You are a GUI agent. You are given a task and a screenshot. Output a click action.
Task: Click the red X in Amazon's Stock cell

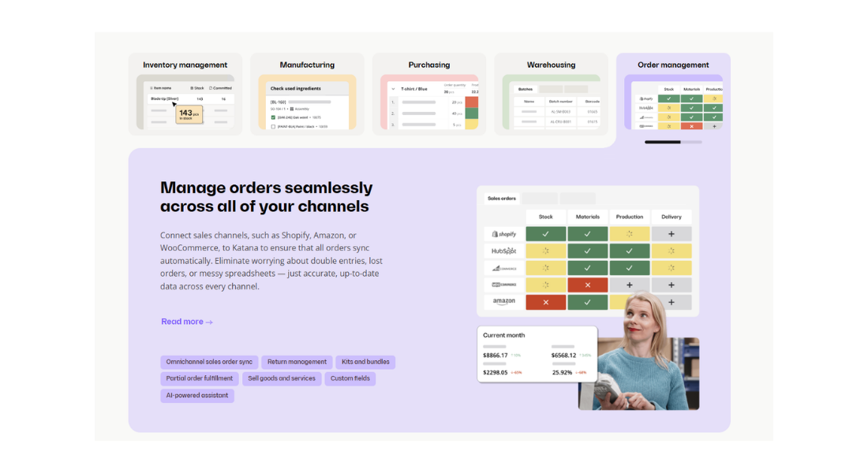click(545, 302)
